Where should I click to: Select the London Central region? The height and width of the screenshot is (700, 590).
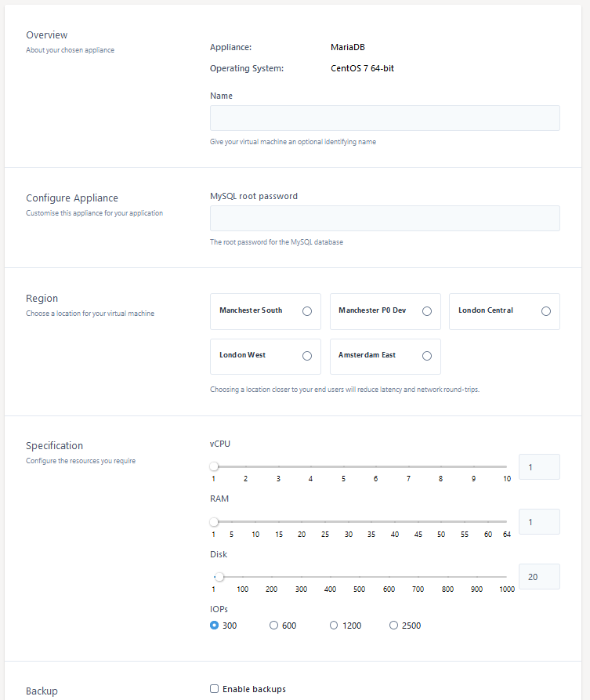pyautogui.click(x=545, y=310)
